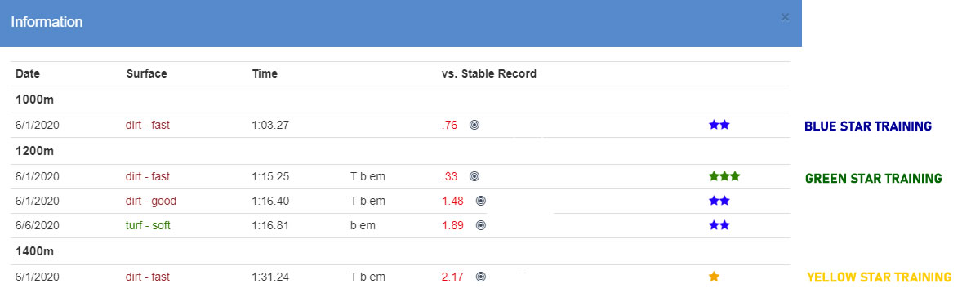
Task: Click the three green stars rating
Action: pos(724,175)
